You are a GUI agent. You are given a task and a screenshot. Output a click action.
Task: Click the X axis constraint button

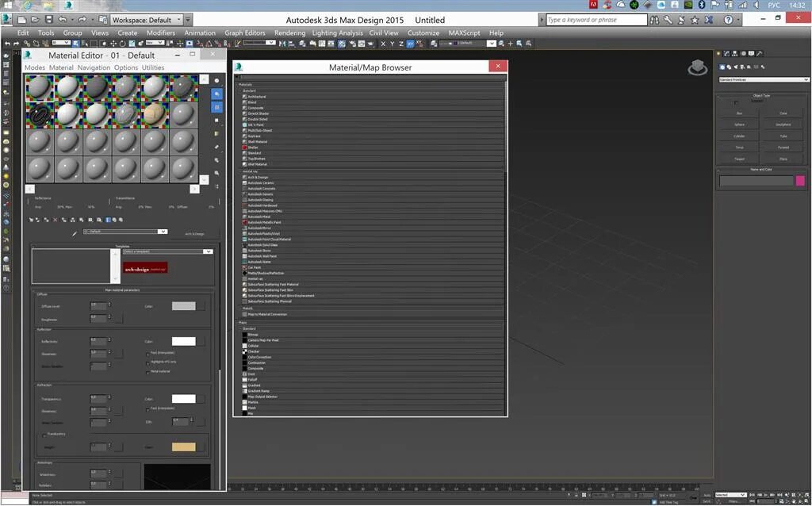point(383,44)
